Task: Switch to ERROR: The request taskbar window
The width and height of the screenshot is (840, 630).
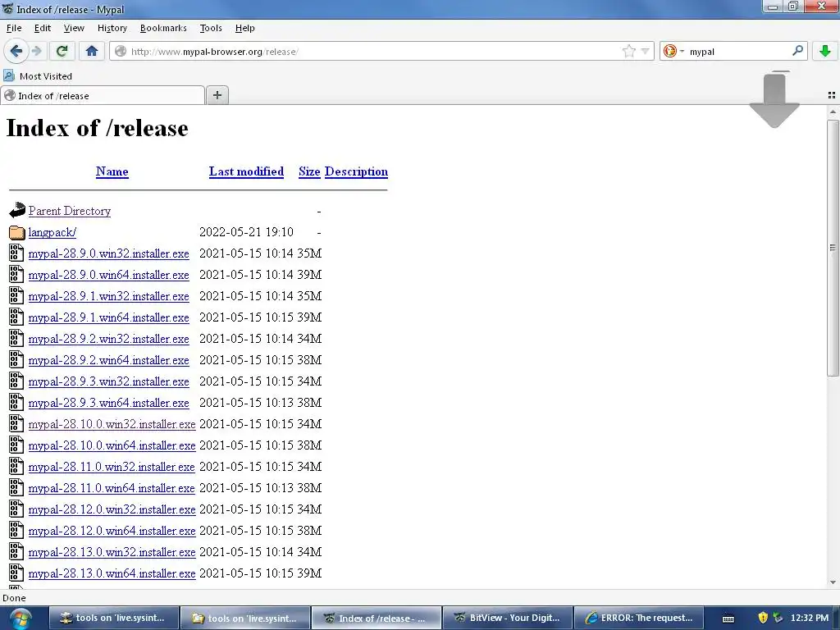Action: point(638,619)
